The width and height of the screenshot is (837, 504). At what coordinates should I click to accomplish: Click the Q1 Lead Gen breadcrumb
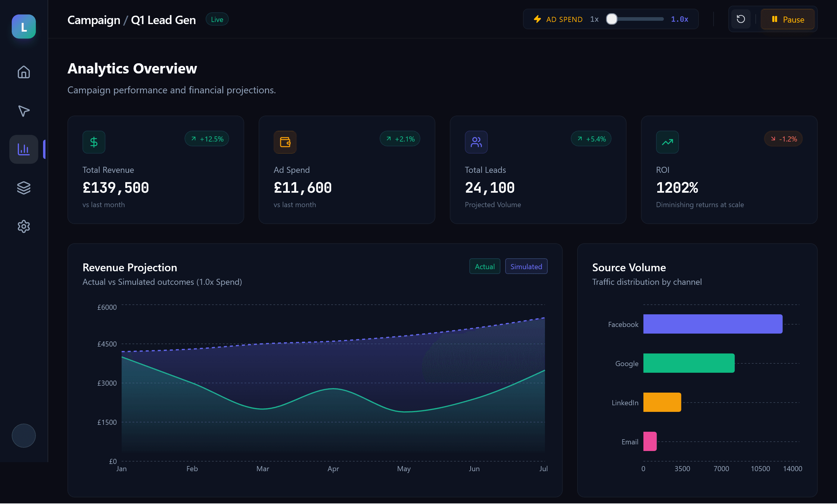click(163, 20)
